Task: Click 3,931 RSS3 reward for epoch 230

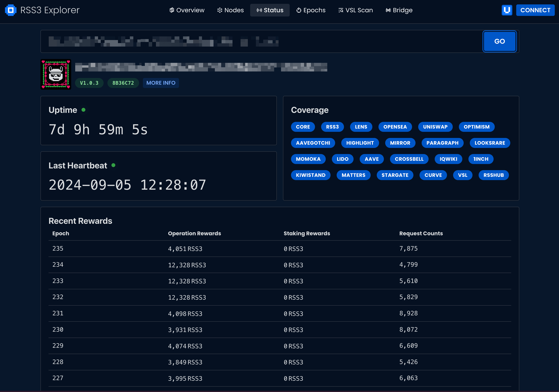Action: [x=185, y=330]
